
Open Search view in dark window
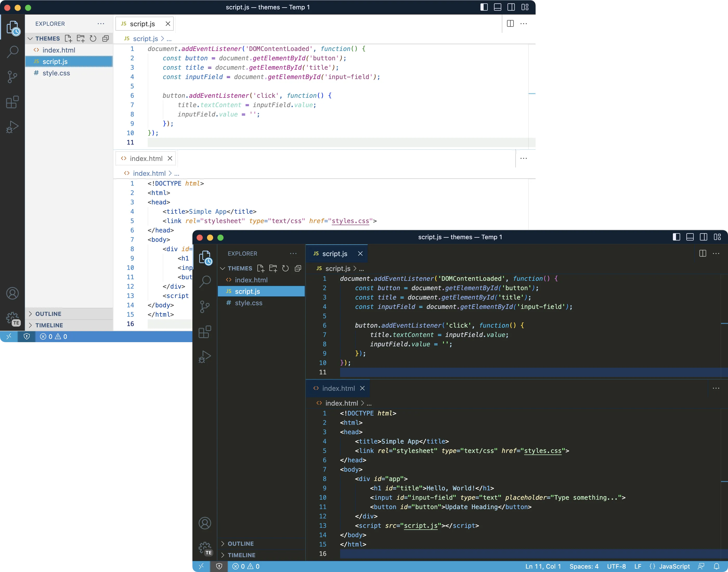click(205, 281)
